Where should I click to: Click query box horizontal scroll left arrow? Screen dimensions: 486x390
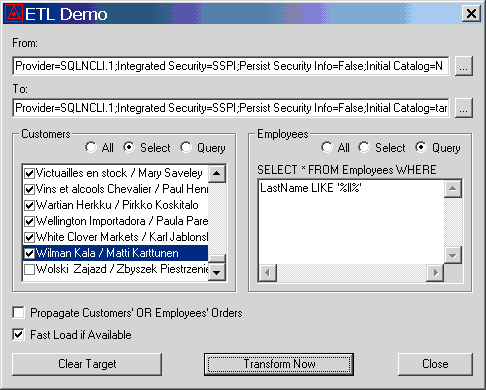click(x=268, y=273)
